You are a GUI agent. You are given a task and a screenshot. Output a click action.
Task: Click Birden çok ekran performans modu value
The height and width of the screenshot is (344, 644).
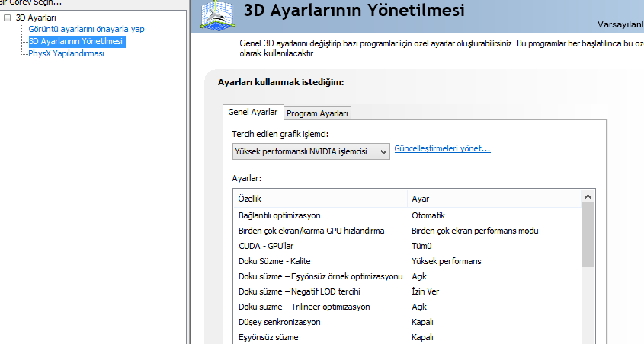point(475,231)
